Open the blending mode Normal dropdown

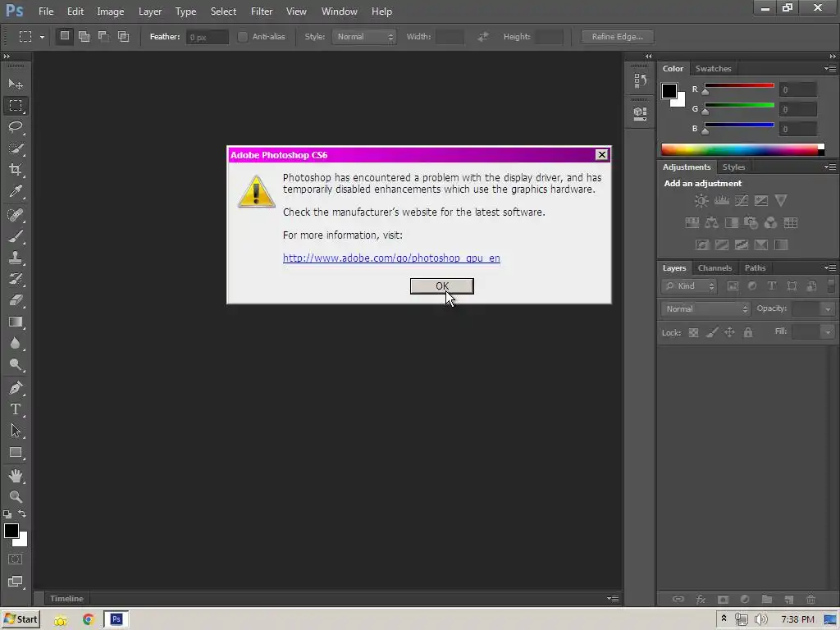705,308
